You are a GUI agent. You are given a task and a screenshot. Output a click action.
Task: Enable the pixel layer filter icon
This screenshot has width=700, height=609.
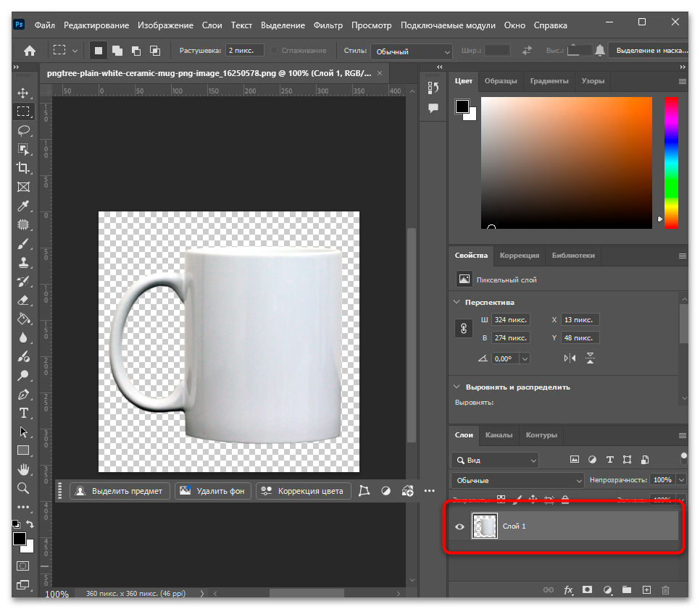point(575,460)
